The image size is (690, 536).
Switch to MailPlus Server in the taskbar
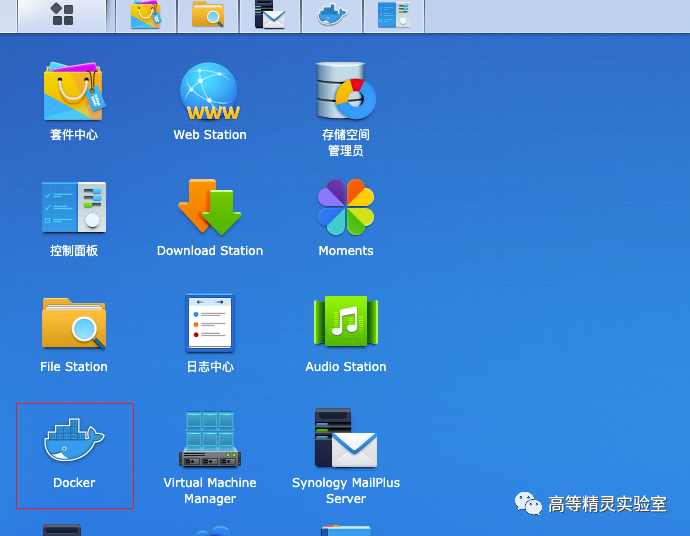point(270,15)
